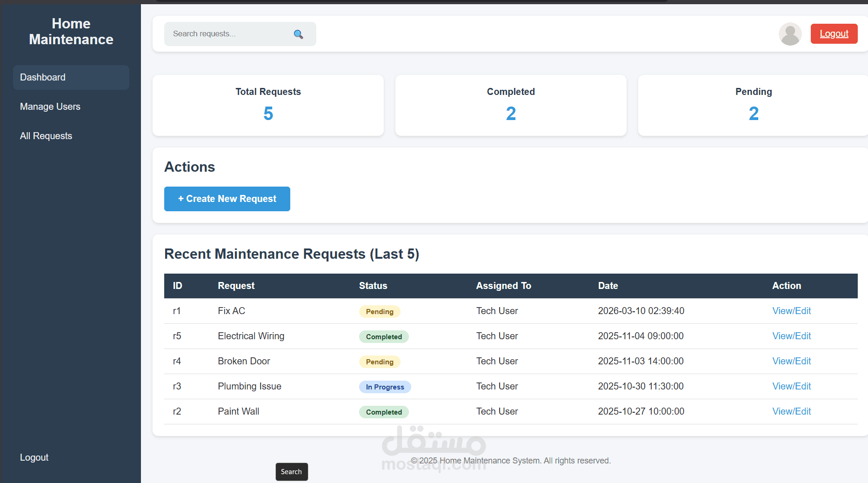
Task: Click the Create New Request button
Action: [227, 199]
